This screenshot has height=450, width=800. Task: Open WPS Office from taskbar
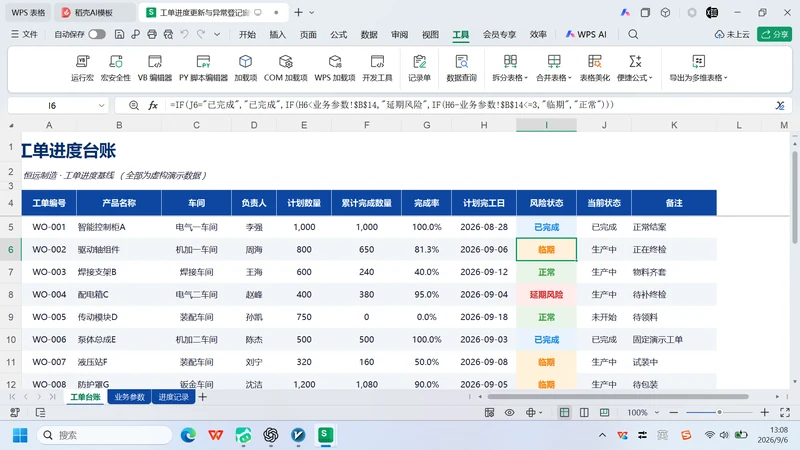coord(216,435)
